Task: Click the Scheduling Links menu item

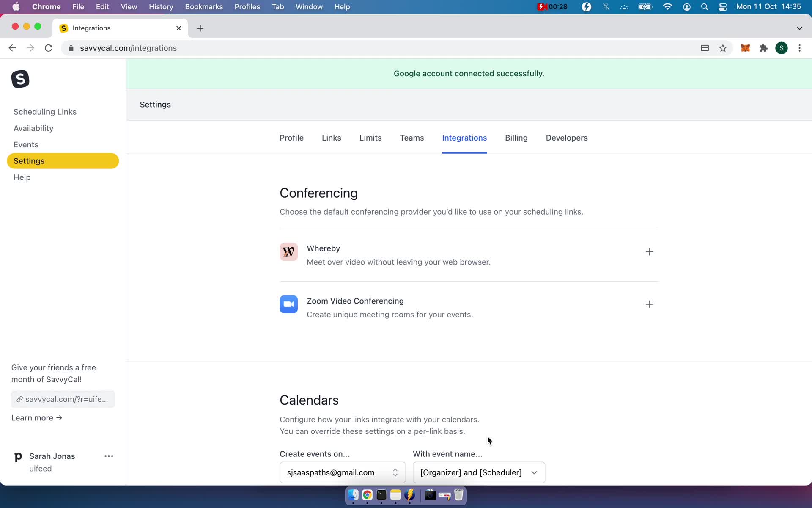Action: point(45,112)
